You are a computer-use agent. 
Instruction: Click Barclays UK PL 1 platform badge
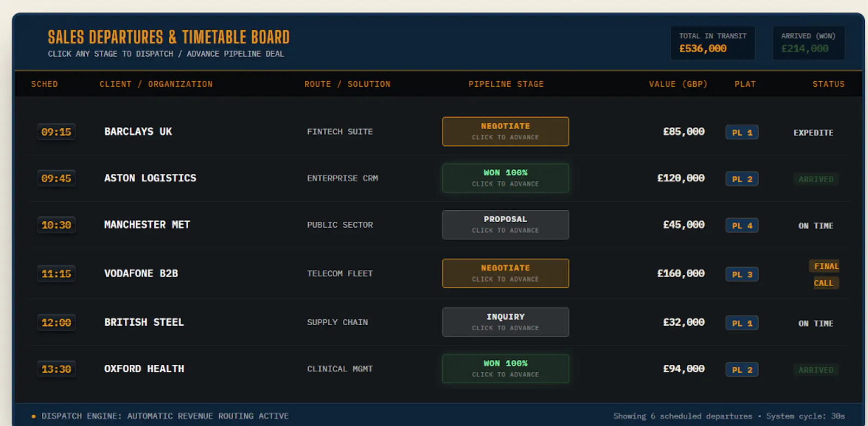point(742,132)
